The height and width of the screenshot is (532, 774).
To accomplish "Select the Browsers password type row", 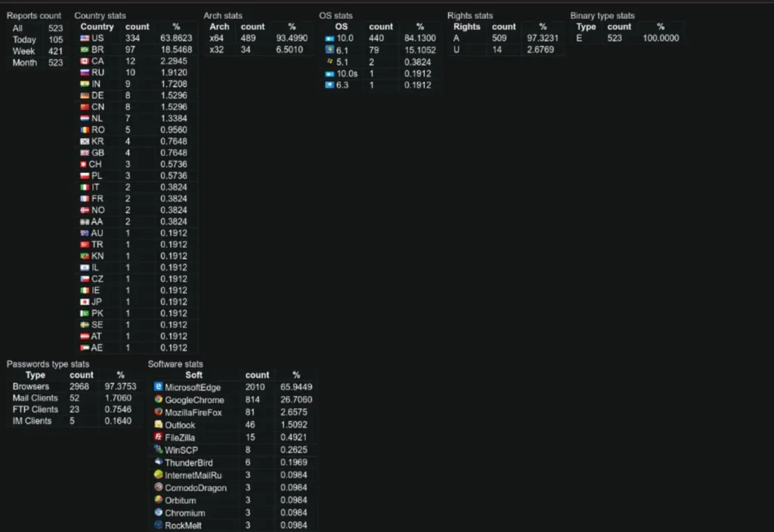I will pyautogui.click(x=73, y=386).
